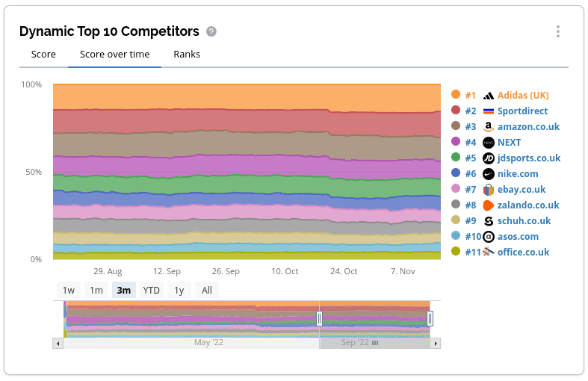
Task: Open the three-dot options menu
Action: (558, 31)
